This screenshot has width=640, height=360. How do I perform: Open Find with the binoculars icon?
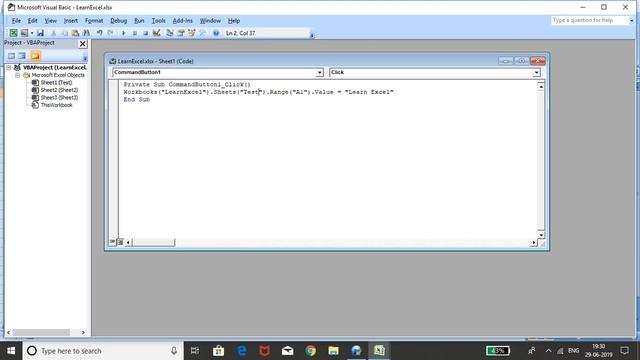tap(87, 33)
